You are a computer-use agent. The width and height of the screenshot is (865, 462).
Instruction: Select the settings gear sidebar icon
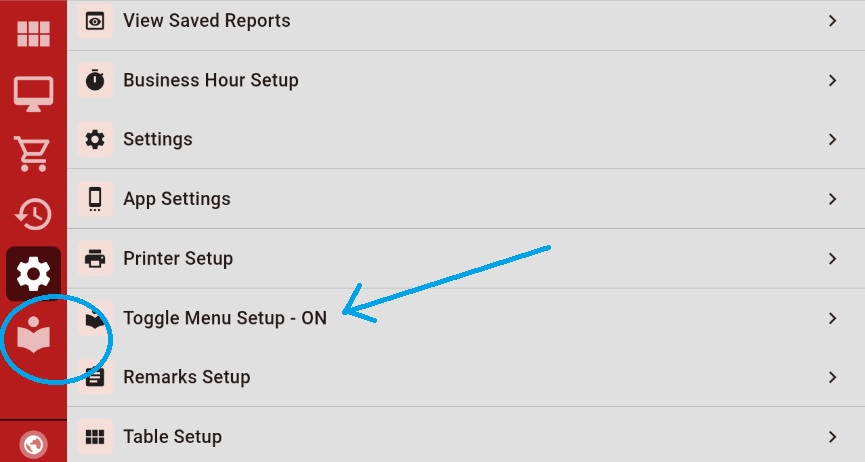[33, 273]
